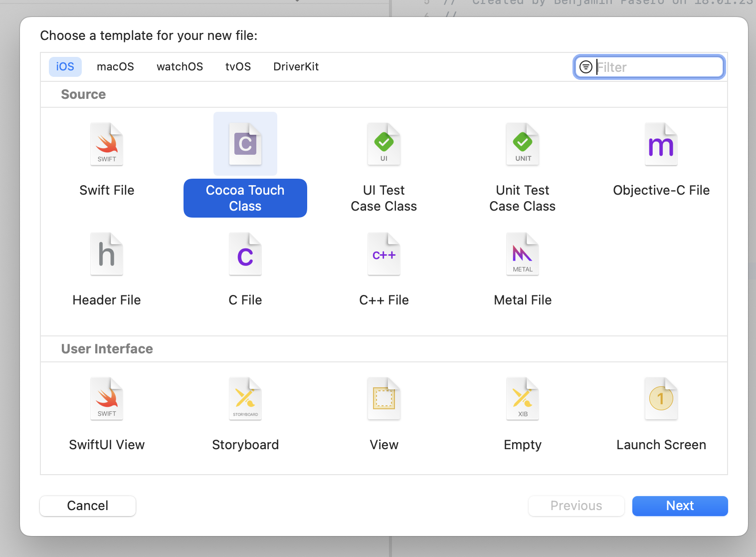Switch to the macOS templates tab
The width and height of the screenshot is (756, 557).
[x=115, y=66]
